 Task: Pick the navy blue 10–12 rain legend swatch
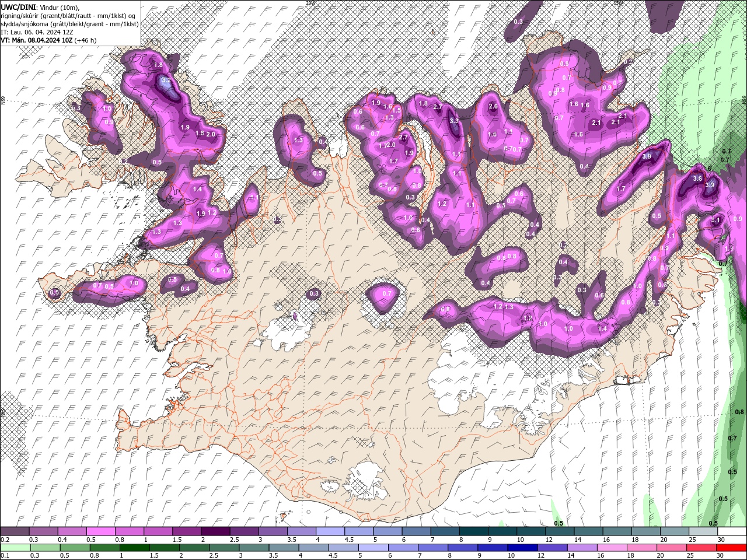(x=522, y=548)
